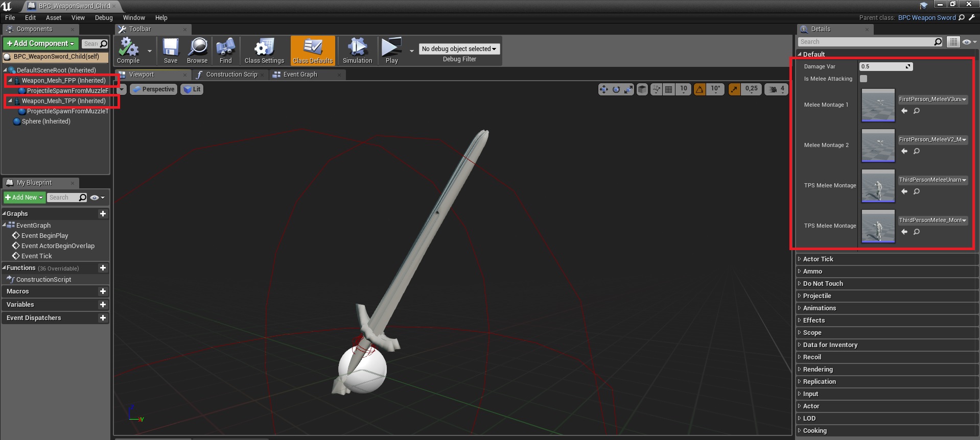
Task: Click Browse in the toolbar
Action: pyautogui.click(x=197, y=51)
